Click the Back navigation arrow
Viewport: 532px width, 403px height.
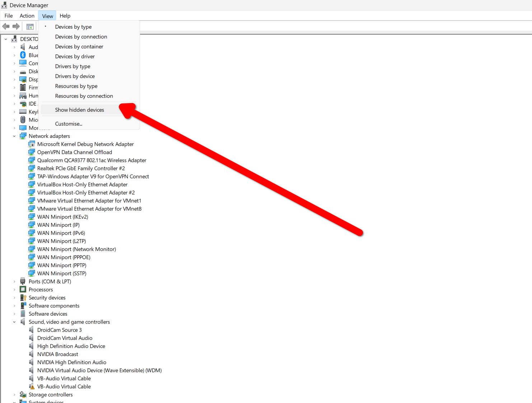coord(6,26)
